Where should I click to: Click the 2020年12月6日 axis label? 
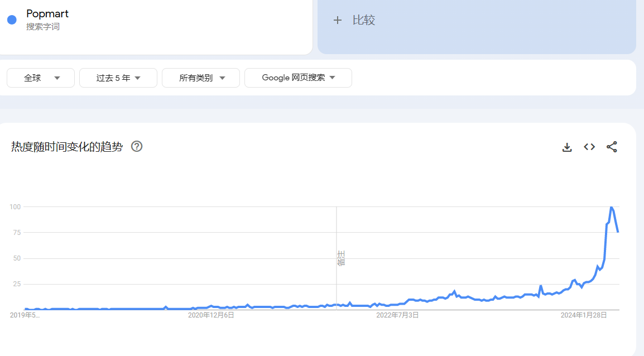click(x=211, y=315)
